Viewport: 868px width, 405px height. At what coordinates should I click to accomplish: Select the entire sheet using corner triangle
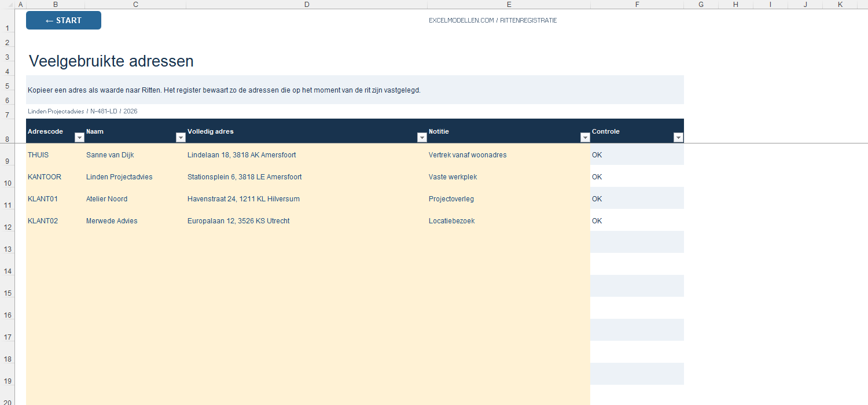pos(7,5)
